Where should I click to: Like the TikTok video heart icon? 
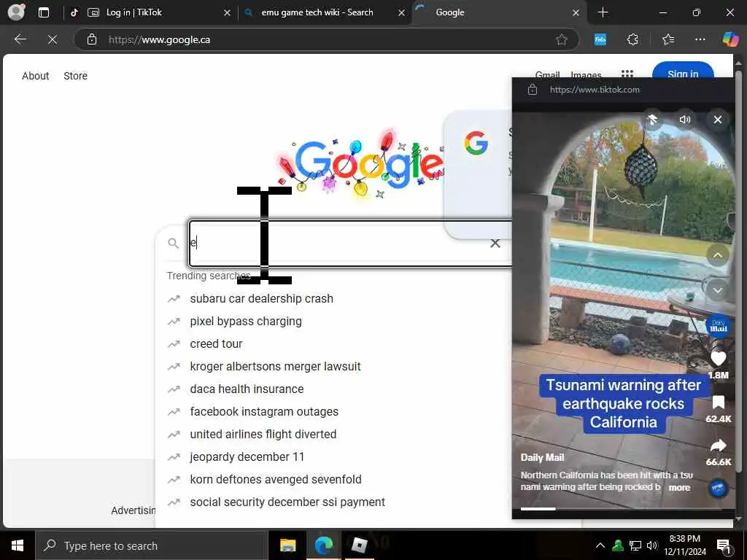[x=718, y=359]
